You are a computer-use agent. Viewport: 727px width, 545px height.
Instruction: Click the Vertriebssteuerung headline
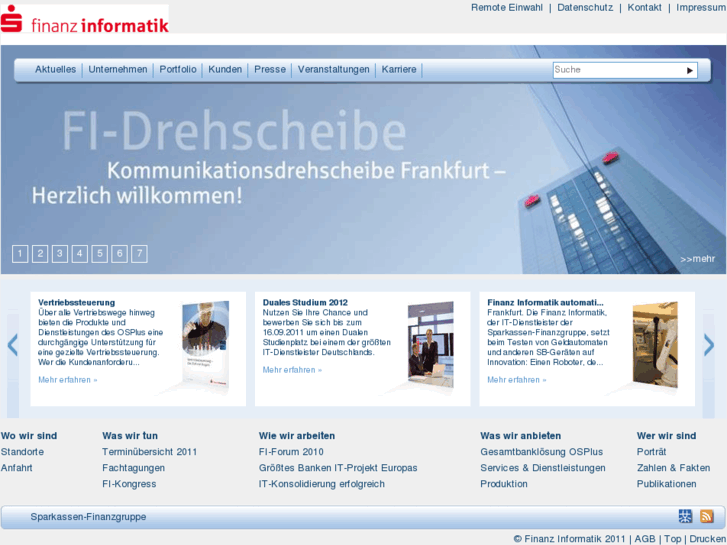(x=77, y=302)
